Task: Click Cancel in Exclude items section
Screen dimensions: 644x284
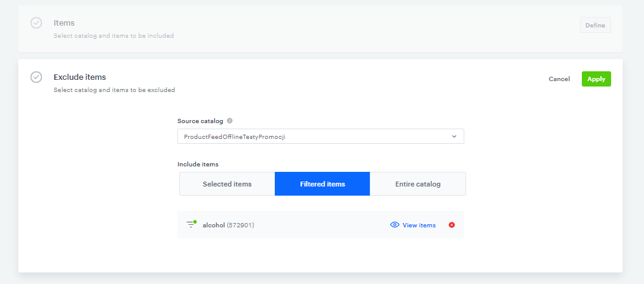Action: coord(559,79)
